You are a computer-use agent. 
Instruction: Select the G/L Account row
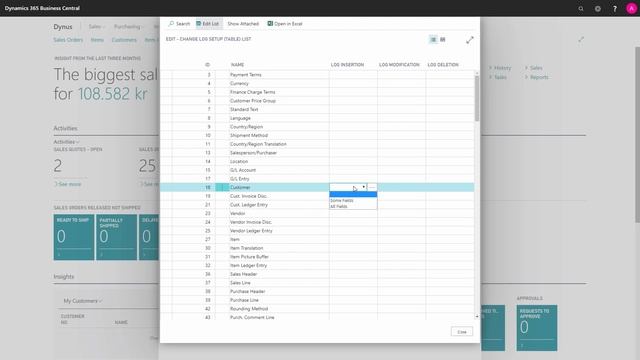pyautogui.click(x=317, y=170)
